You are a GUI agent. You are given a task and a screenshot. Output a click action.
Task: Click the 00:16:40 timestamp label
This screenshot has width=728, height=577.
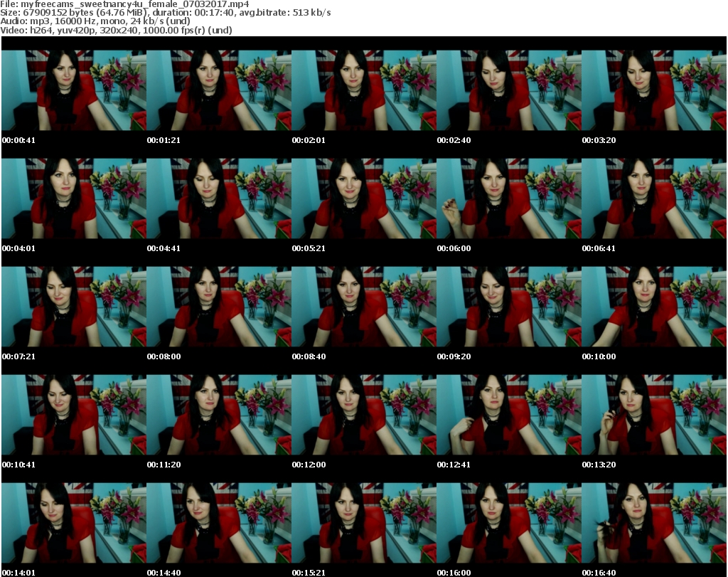coord(599,573)
